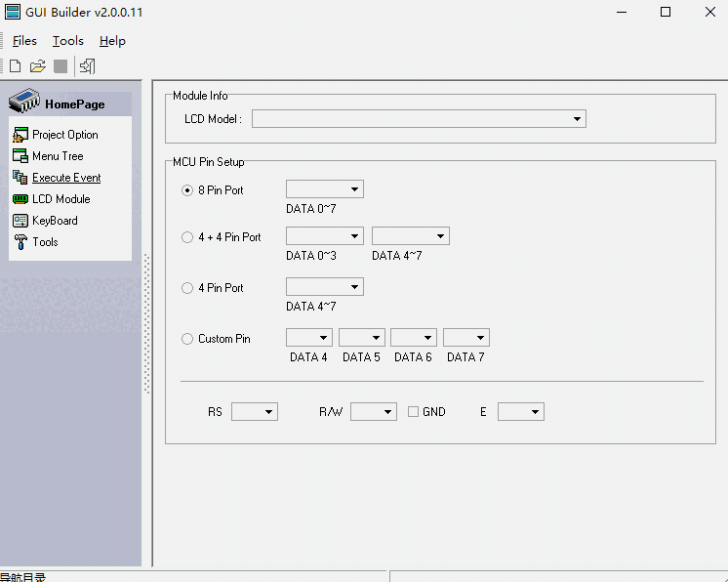Click the New file toolbar icon
728x582 pixels.
click(16, 66)
